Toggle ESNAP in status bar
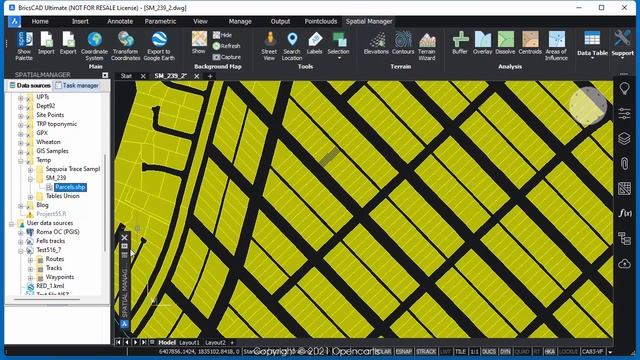640x360 pixels. [404, 351]
